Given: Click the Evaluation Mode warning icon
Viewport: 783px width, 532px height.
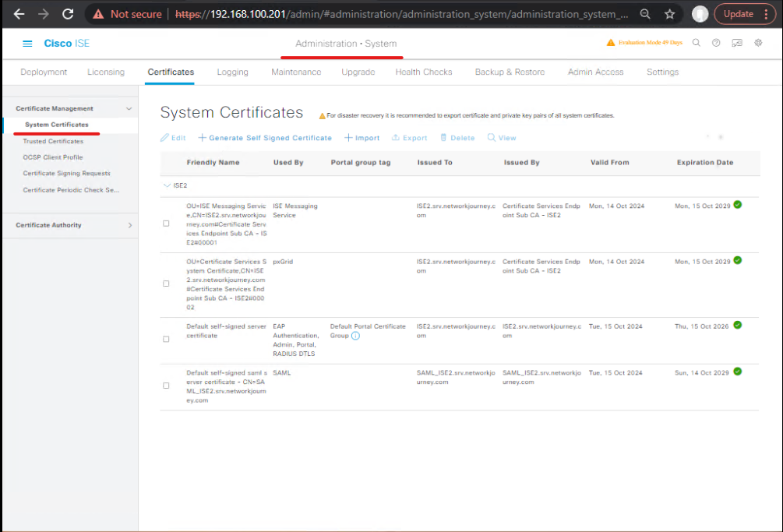Looking at the screenshot, I should coord(610,42).
